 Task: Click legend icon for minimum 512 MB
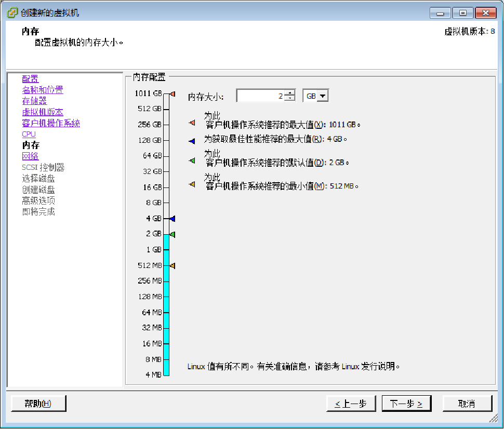[x=192, y=184]
